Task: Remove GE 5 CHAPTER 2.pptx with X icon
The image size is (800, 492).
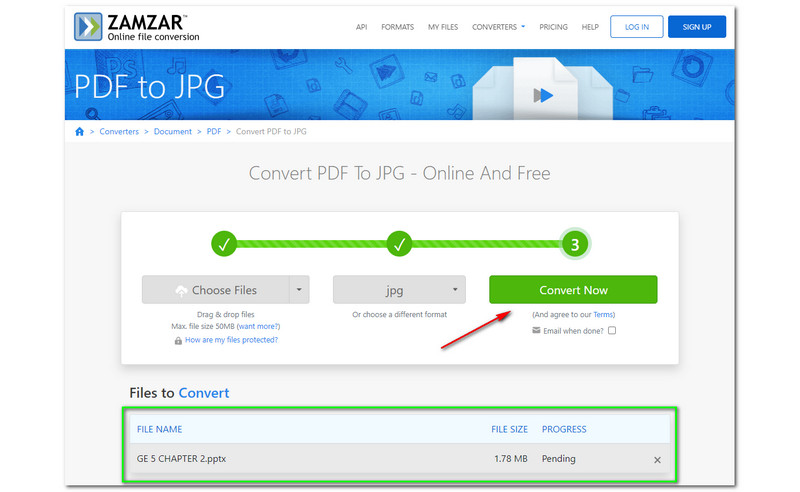Action: tap(657, 460)
